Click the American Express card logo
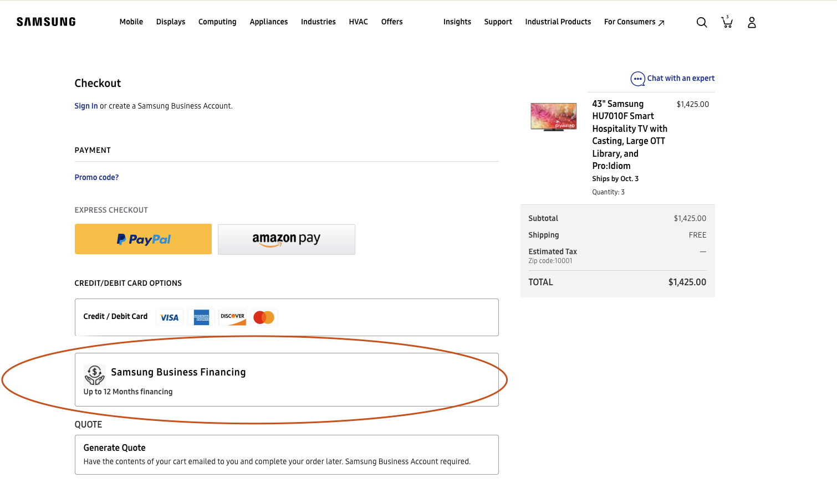Viewport: 837px width, 504px height. click(x=201, y=317)
